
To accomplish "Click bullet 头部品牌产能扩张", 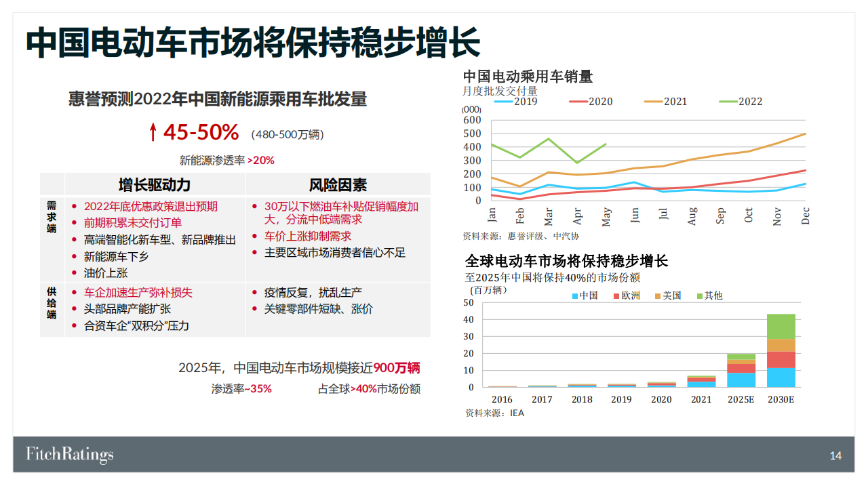I will point(127,308).
